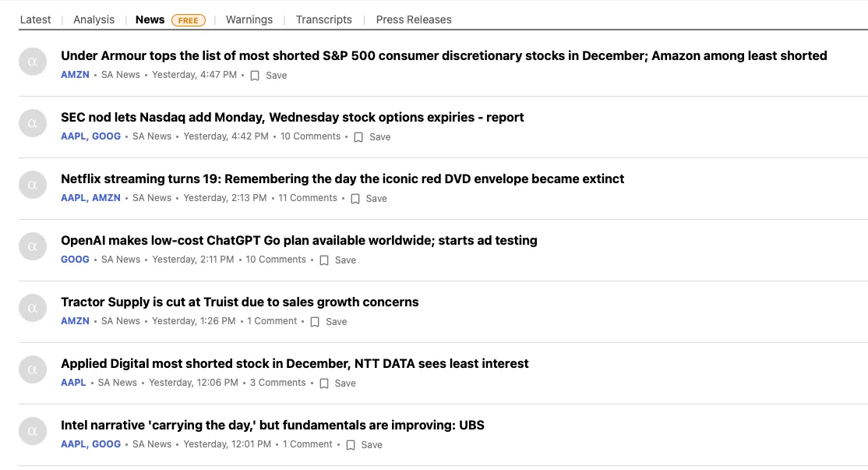Select the Warnings tab
The height and width of the screenshot is (470, 868).
[249, 19]
